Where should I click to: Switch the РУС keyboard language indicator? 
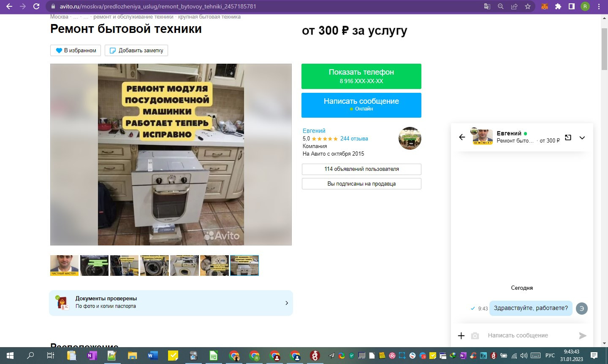click(x=550, y=356)
